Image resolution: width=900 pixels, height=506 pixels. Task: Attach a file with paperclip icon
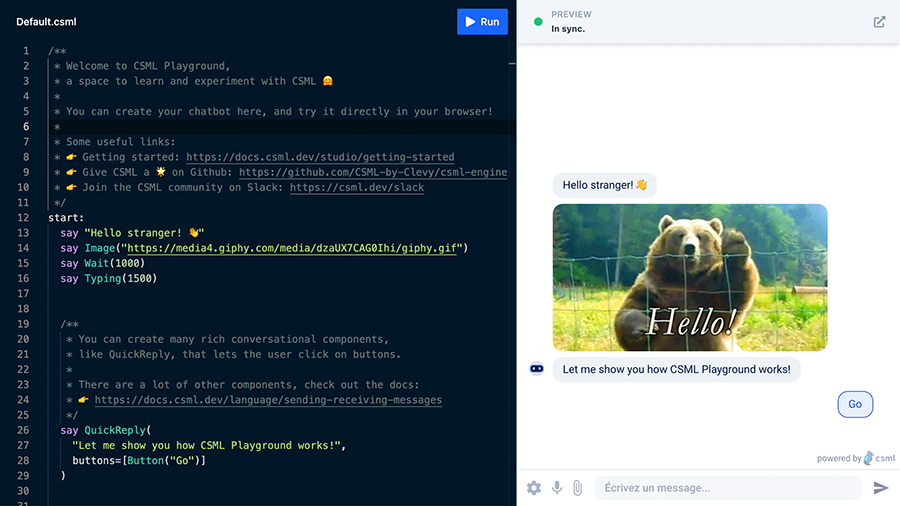577,488
